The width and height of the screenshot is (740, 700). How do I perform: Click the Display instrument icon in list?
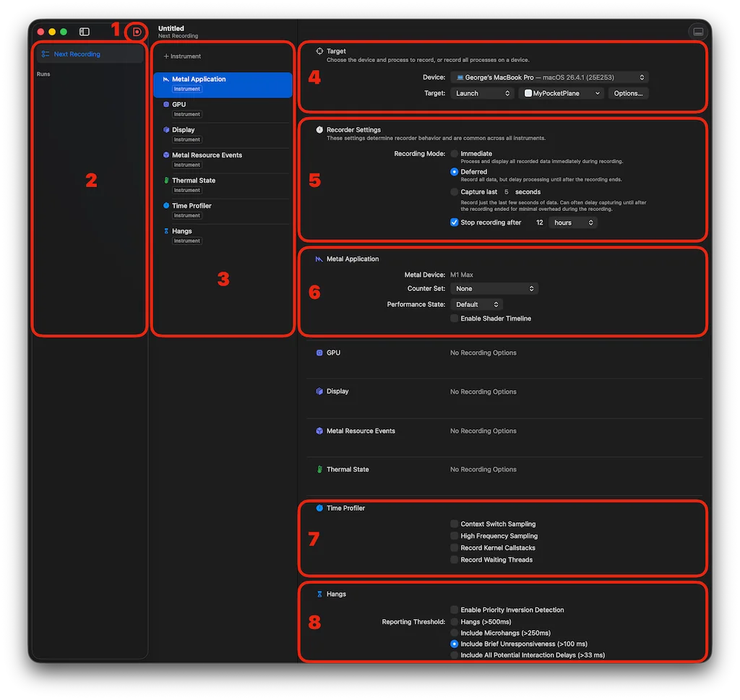(166, 130)
